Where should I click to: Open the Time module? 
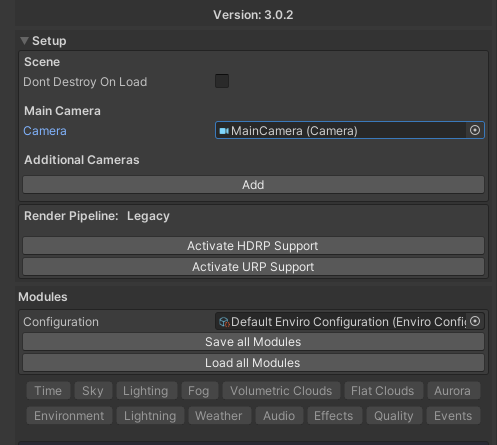[x=48, y=391]
